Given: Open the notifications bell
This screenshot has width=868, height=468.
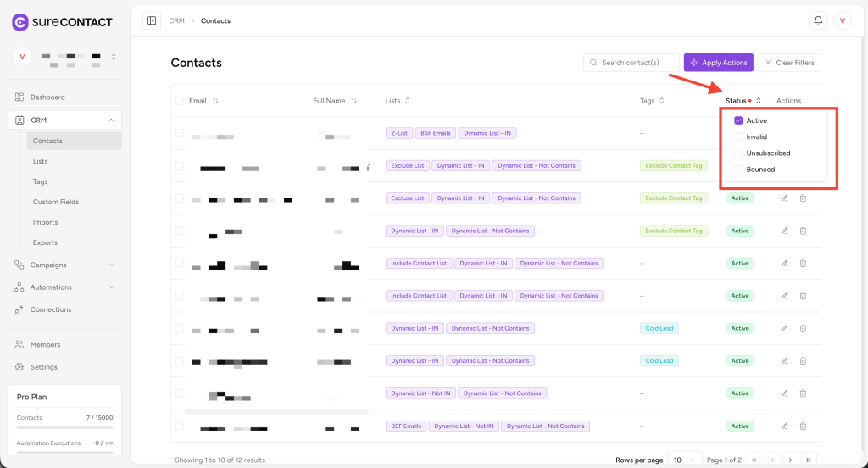Looking at the screenshot, I should pos(818,20).
